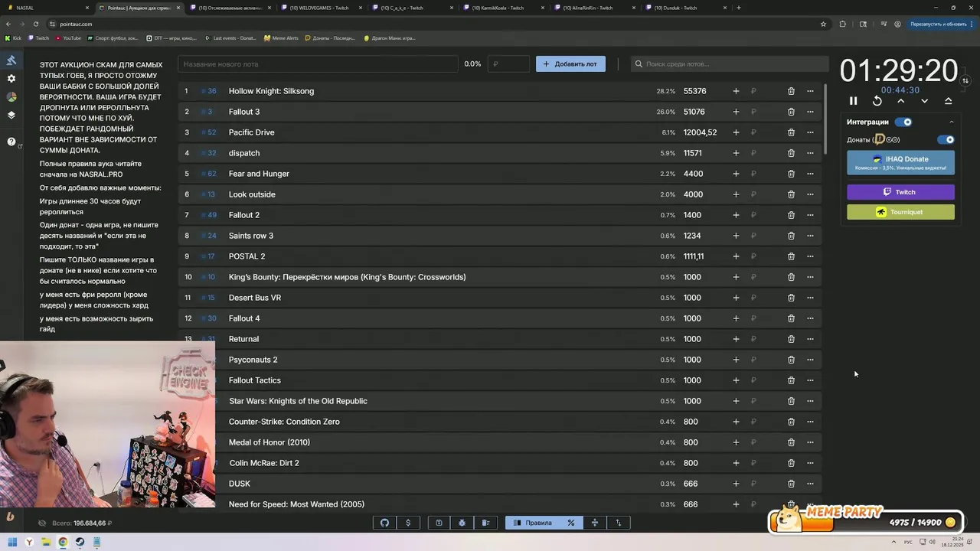980x551 pixels.
Task: Toggle the Донаты switch
Action: click(946, 140)
